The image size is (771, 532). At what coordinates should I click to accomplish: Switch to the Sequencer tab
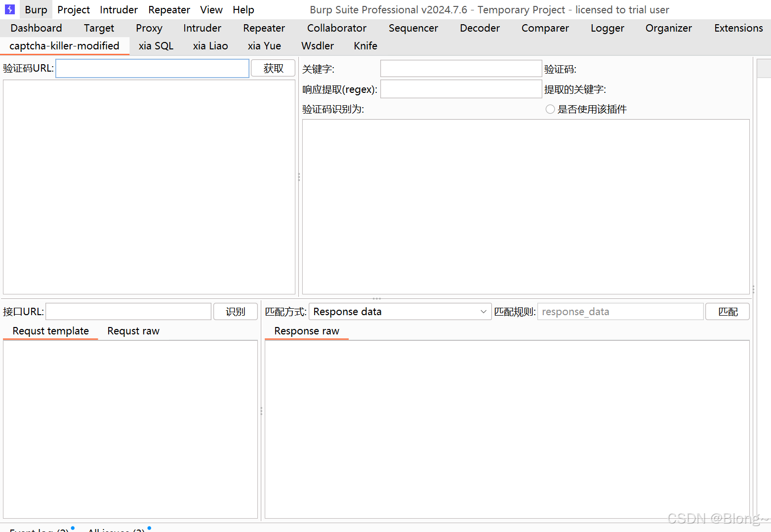pyautogui.click(x=413, y=28)
